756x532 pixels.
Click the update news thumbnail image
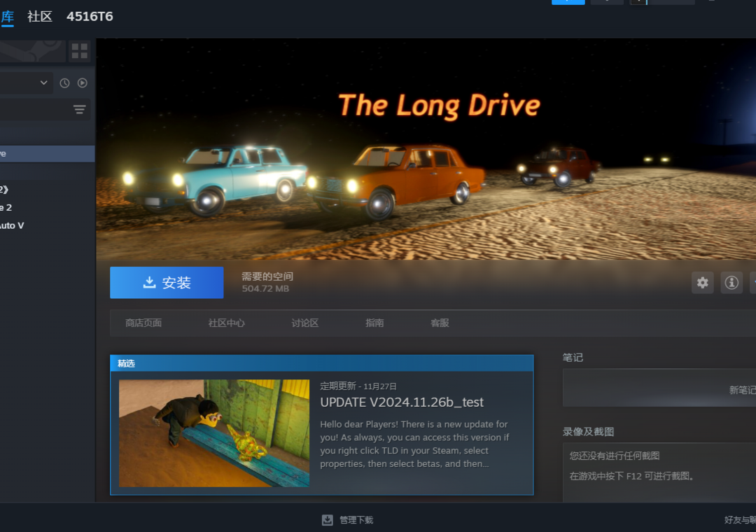click(213, 433)
